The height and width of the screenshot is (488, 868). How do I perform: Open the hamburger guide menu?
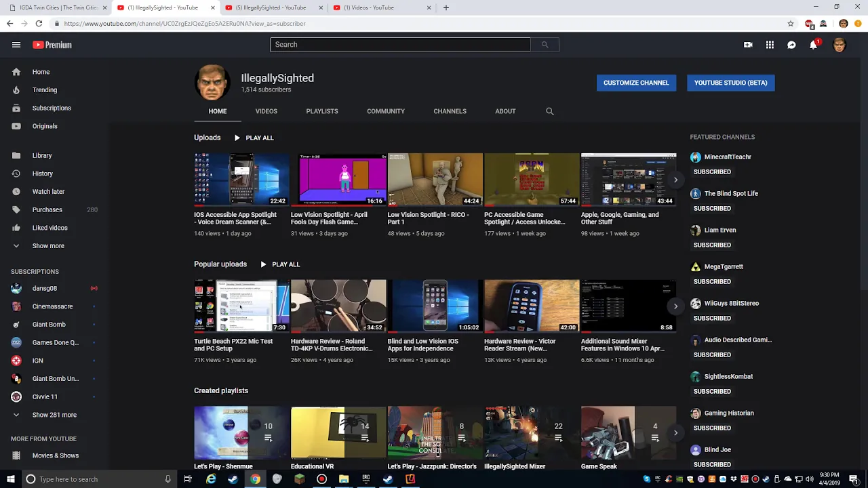16,45
